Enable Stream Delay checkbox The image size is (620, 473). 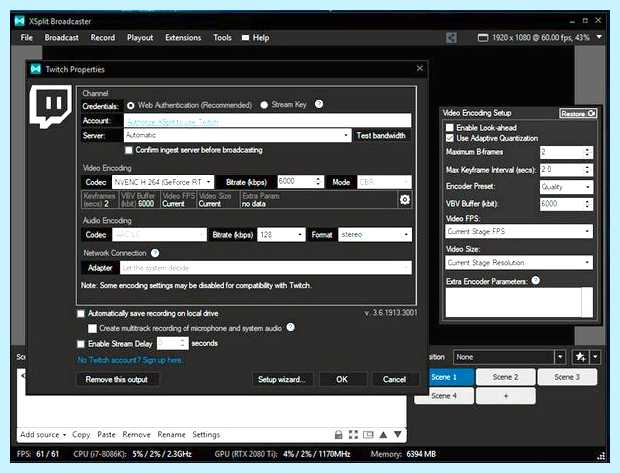pos(81,344)
